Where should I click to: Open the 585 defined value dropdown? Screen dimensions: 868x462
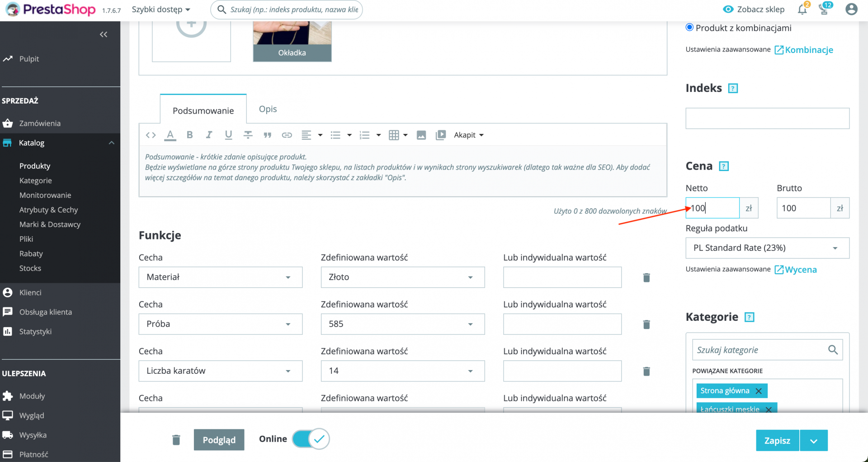click(403, 324)
